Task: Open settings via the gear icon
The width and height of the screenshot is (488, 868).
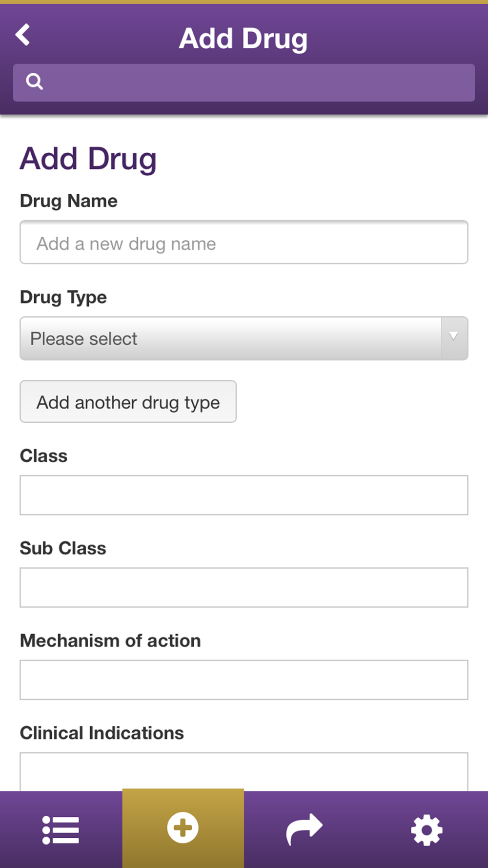Action: (427, 829)
